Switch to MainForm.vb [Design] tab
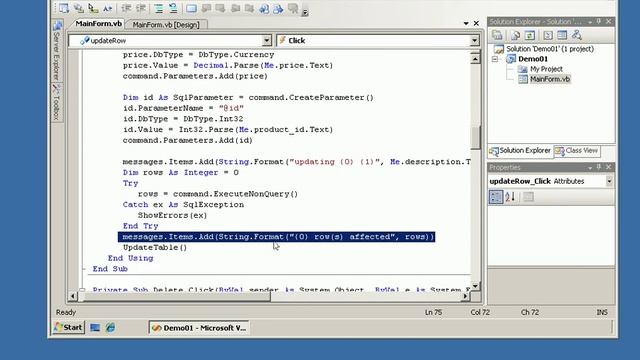The width and height of the screenshot is (640, 360). coord(166,24)
